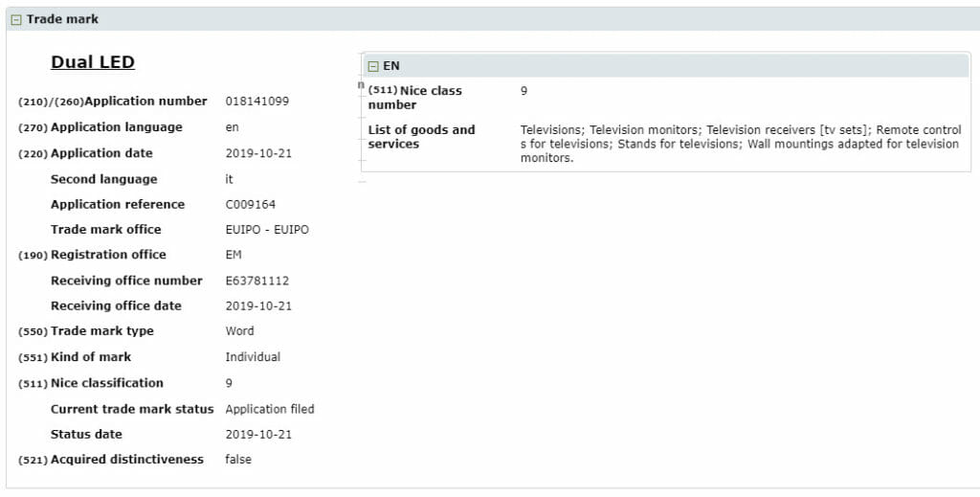
Task: Click the Nice class number label
Action: click(x=415, y=98)
